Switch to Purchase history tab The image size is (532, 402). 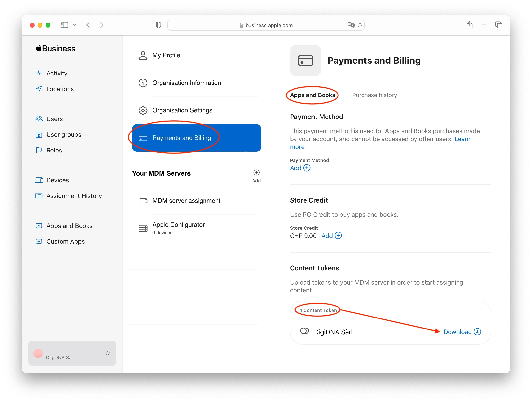click(x=374, y=95)
